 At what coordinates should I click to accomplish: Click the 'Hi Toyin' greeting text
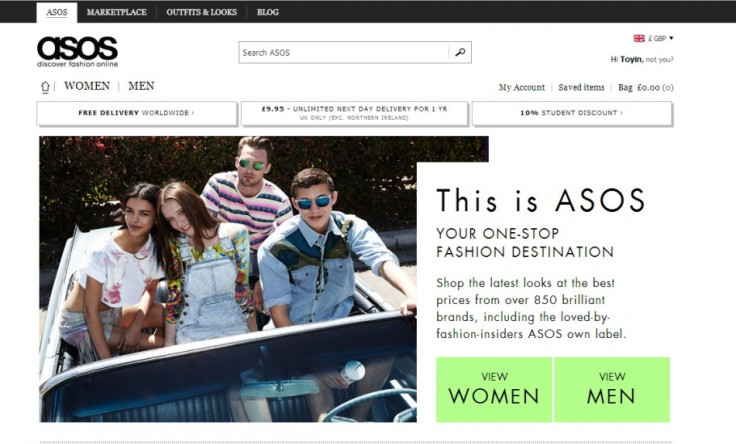(626, 60)
